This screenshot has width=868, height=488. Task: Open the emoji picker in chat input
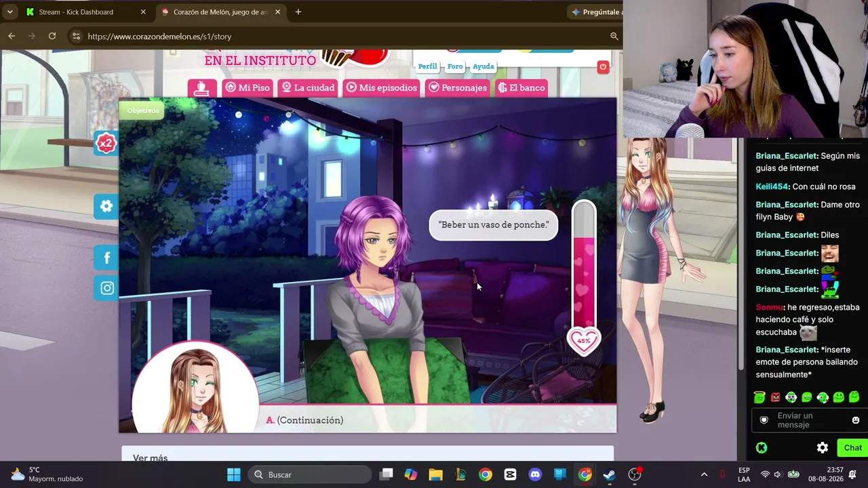pyautogui.click(x=855, y=420)
